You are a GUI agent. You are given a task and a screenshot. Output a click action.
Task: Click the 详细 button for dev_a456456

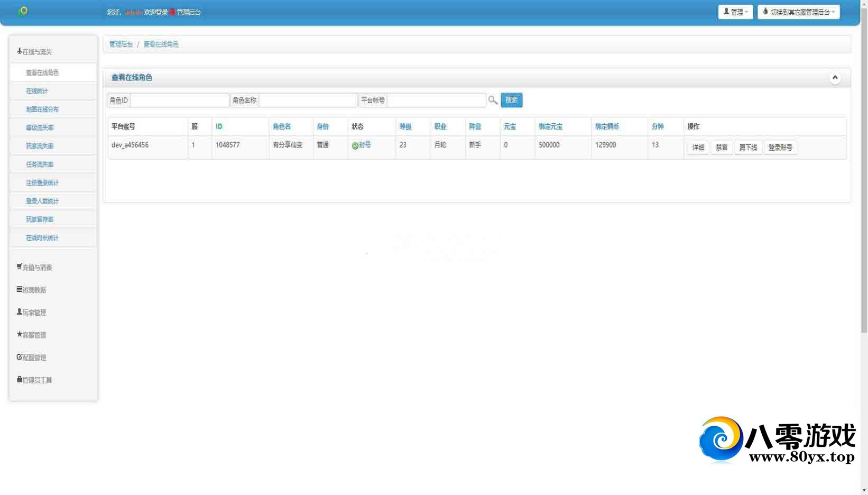click(x=698, y=148)
